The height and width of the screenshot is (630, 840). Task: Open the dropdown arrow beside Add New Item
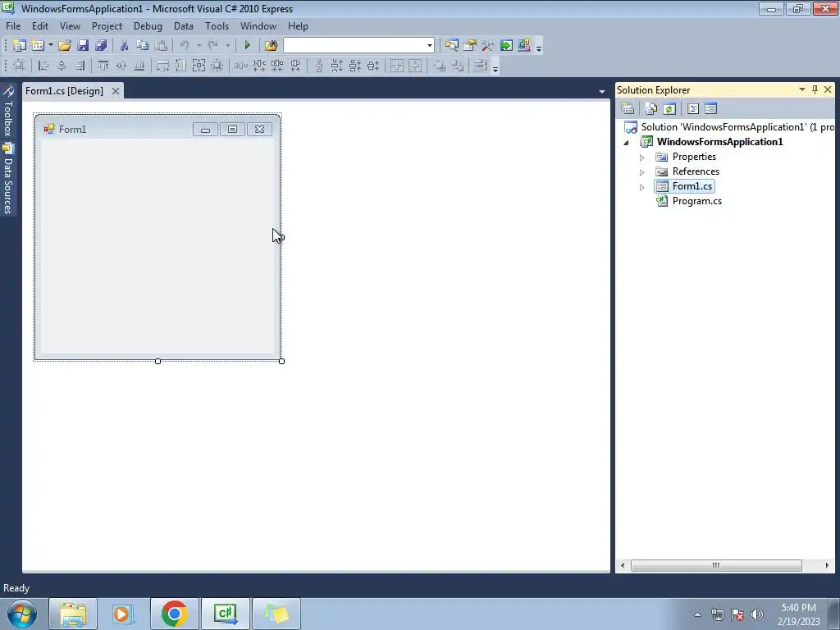tap(50, 46)
